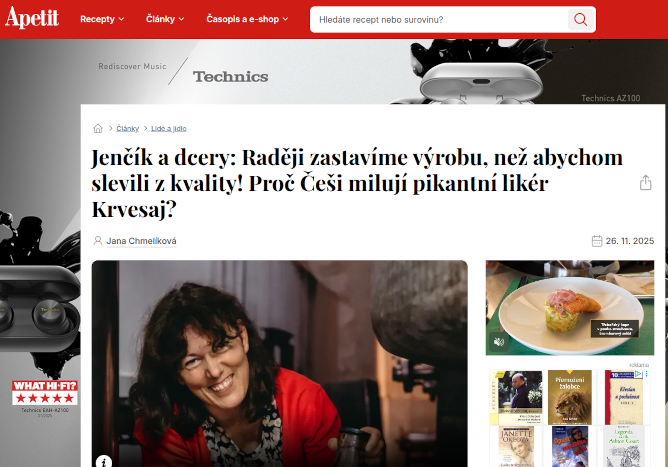Image resolution: width=668 pixels, height=467 pixels.
Task: Click the calendar icon beside the date
Action: (597, 241)
